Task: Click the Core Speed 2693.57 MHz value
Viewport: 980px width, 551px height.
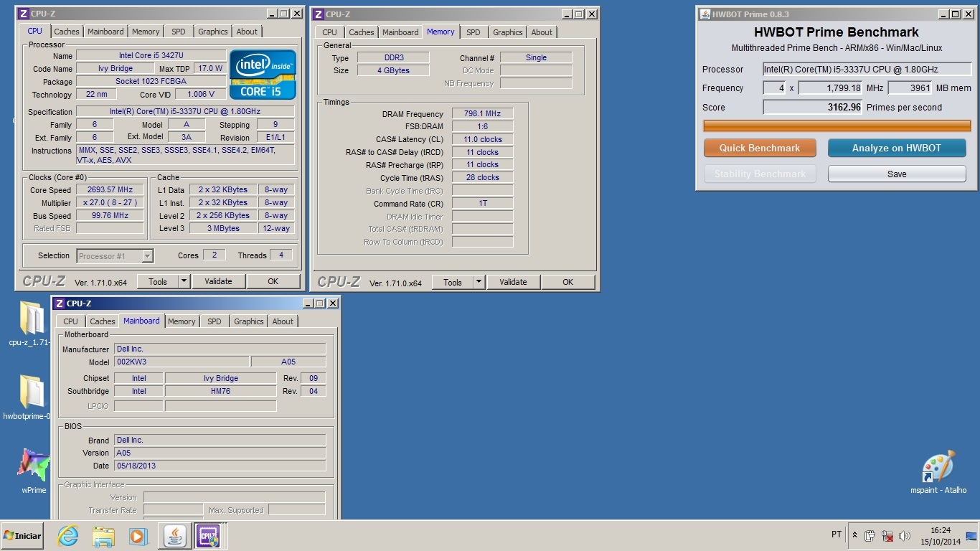Action: pos(110,190)
